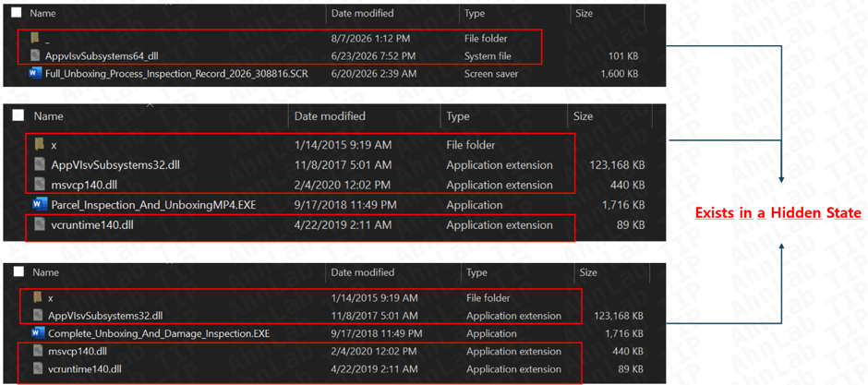
Task: Click AppVIsvSubsystems32.dll name in Parcel_Inspection listing
Action: click(x=115, y=165)
